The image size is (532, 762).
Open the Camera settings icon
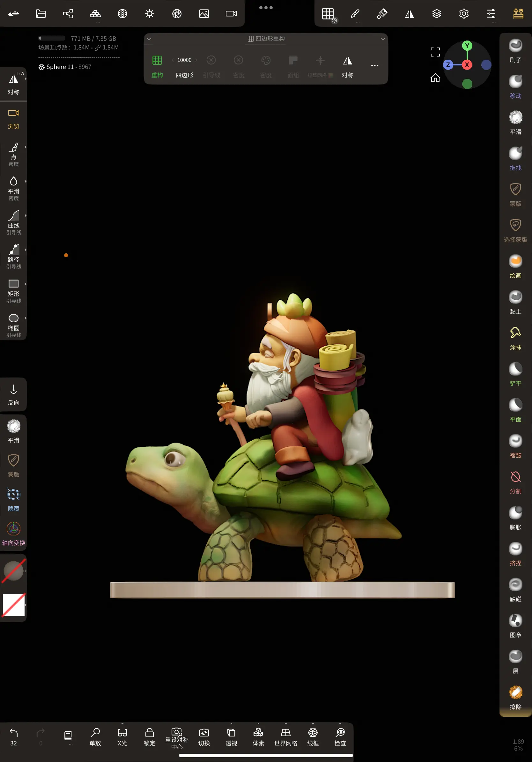[x=231, y=14]
